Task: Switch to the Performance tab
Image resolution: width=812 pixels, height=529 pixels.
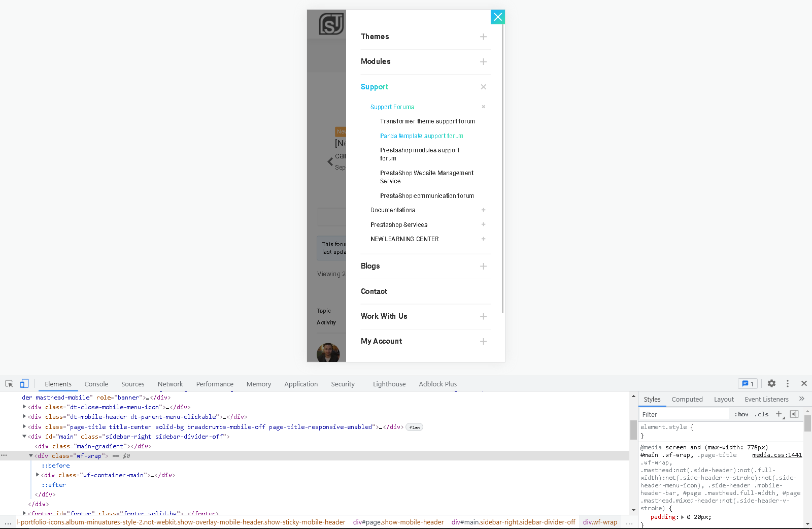Action: [215, 384]
